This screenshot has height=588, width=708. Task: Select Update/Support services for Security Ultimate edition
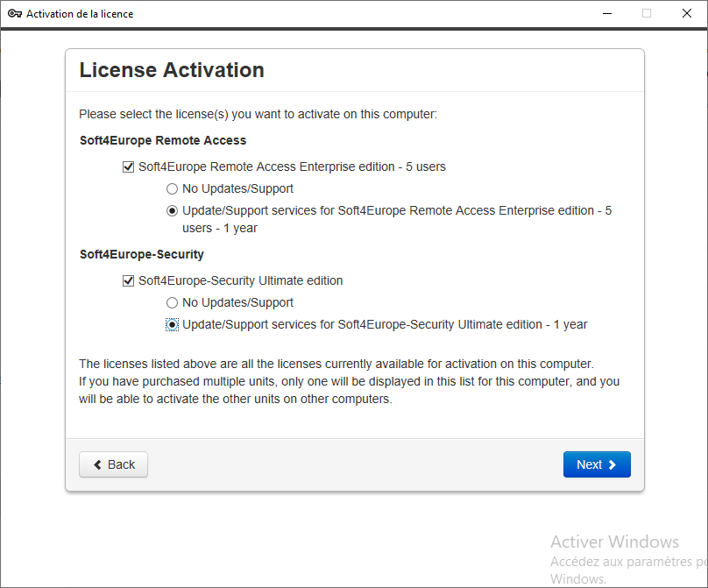(x=172, y=325)
